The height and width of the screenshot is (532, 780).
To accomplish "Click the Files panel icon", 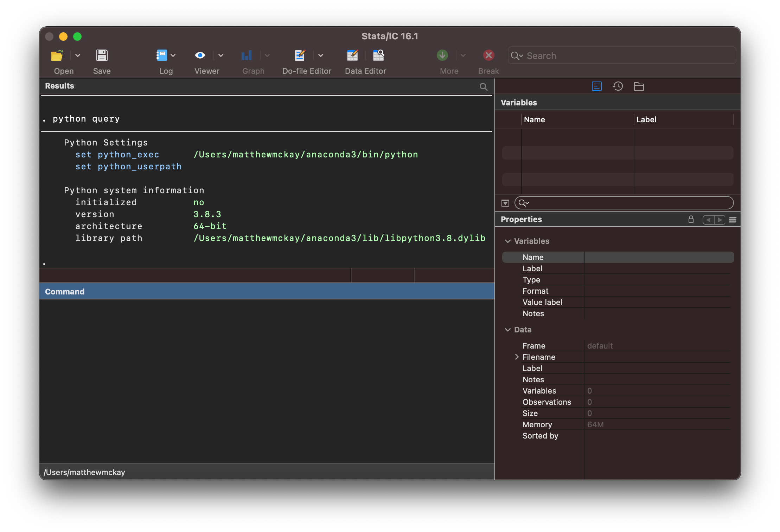I will click(639, 85).
